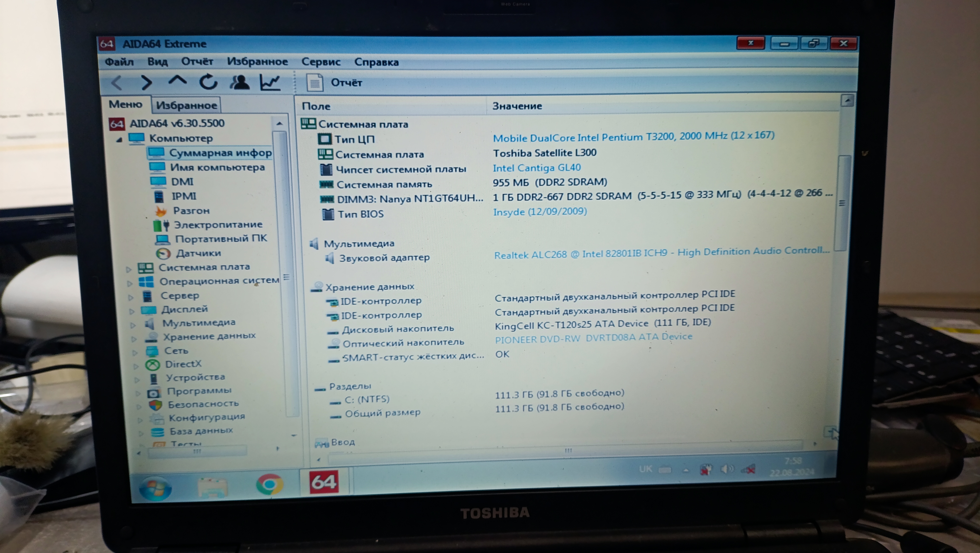Open the Intel Cantiga GL40 link
This screenshot has width=980, height=553.
(x=537, y=168)
